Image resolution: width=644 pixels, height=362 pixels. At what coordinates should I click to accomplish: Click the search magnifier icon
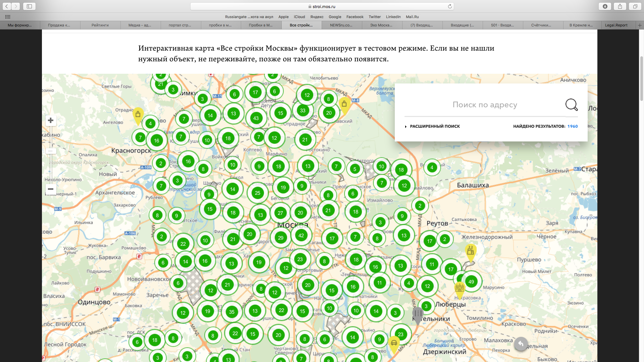571,105
